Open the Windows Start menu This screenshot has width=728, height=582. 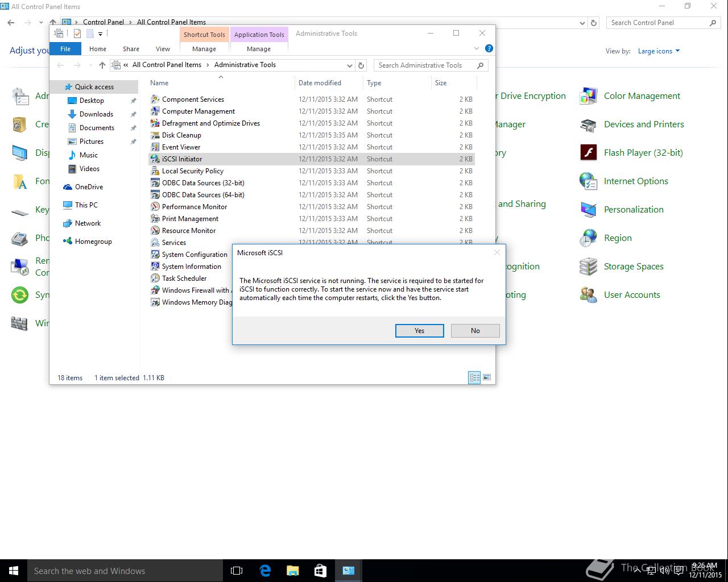pos(14,571)
